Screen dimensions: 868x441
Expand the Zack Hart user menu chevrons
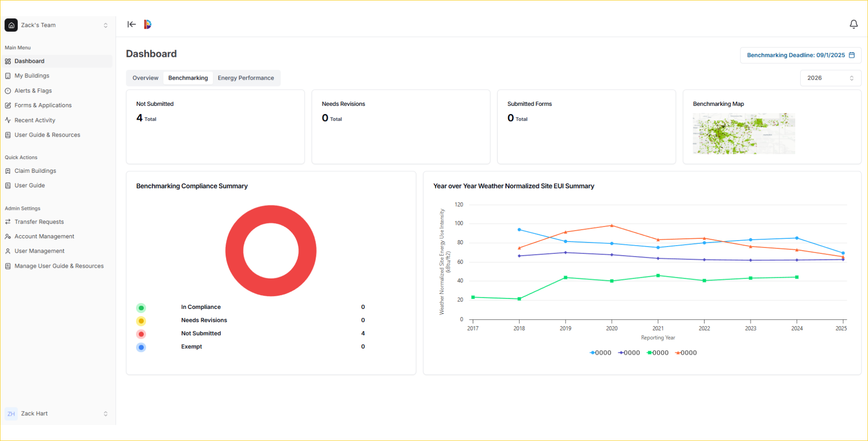pyautogui.click(x=106, y=414)
